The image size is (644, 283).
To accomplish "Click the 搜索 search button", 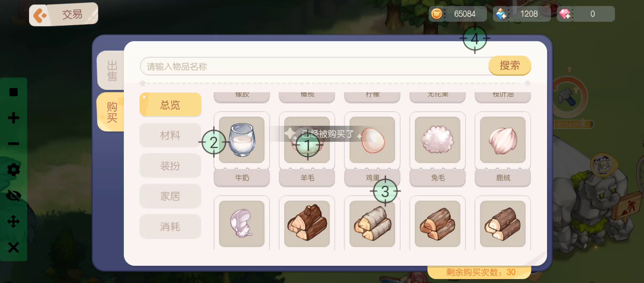I will pyautogui.click(x=509, y=66).
